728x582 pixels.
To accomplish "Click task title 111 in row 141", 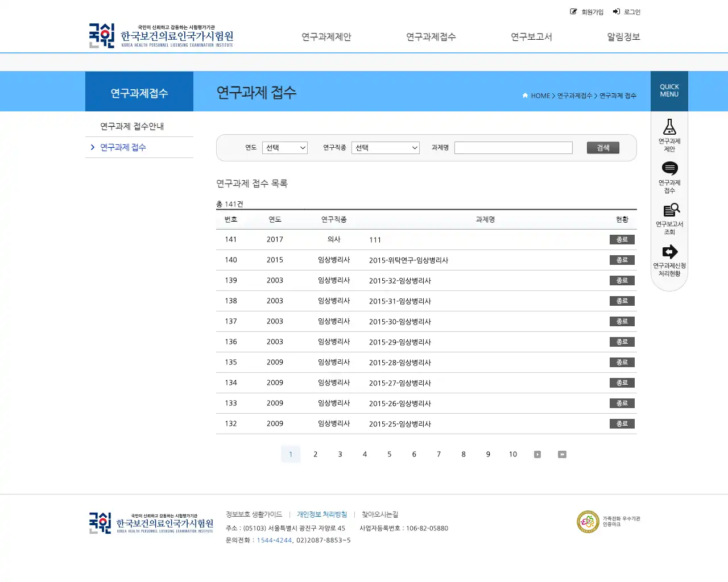I will click(375, 240).
